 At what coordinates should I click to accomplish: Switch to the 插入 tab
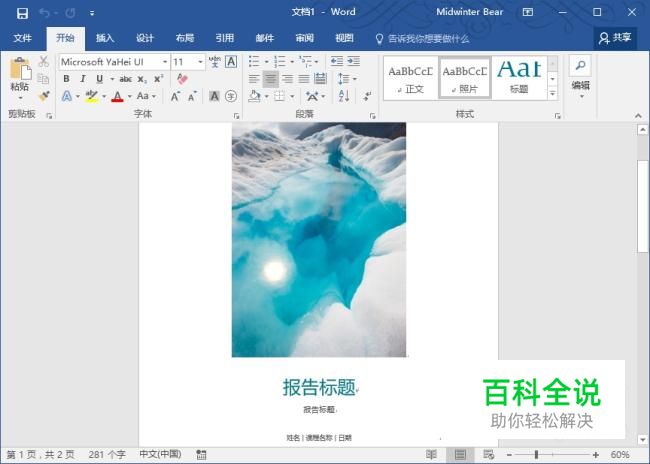105,38
